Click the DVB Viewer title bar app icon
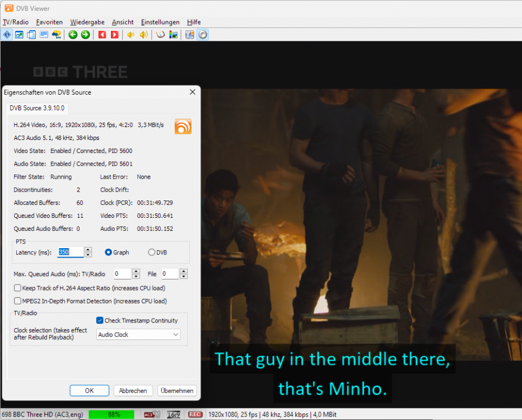This screenshot has width=522, height=420. [x=9, y=8]
